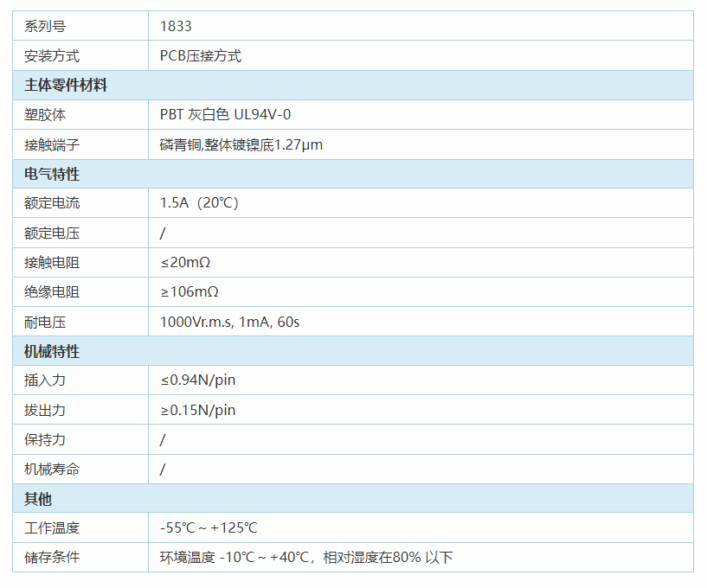Click the storage condition text '环境温度 -10℃ ~ +40℃'
This screenshot has width=707, height=588.
(235, 558)
